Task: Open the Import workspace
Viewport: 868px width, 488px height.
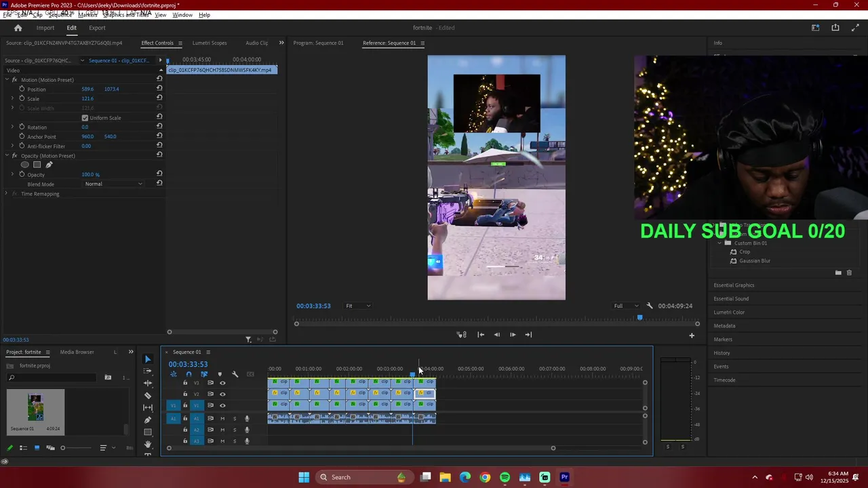Action: pos(45,28)
